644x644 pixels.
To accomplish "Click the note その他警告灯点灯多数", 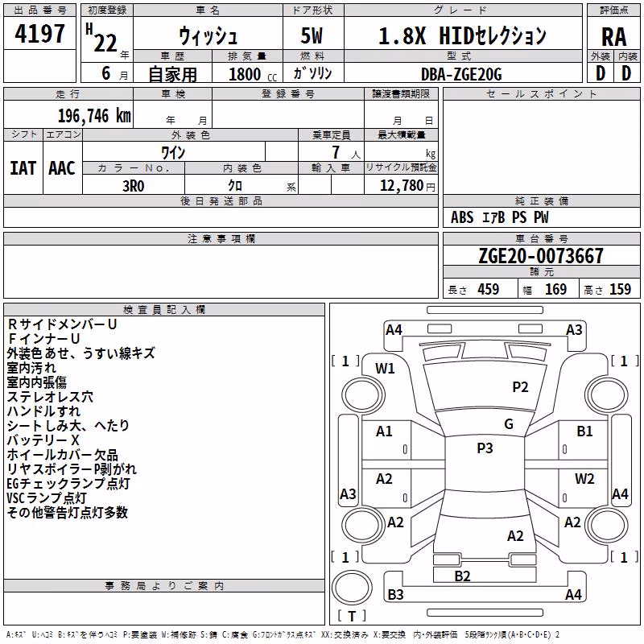I will pos(68,513).
